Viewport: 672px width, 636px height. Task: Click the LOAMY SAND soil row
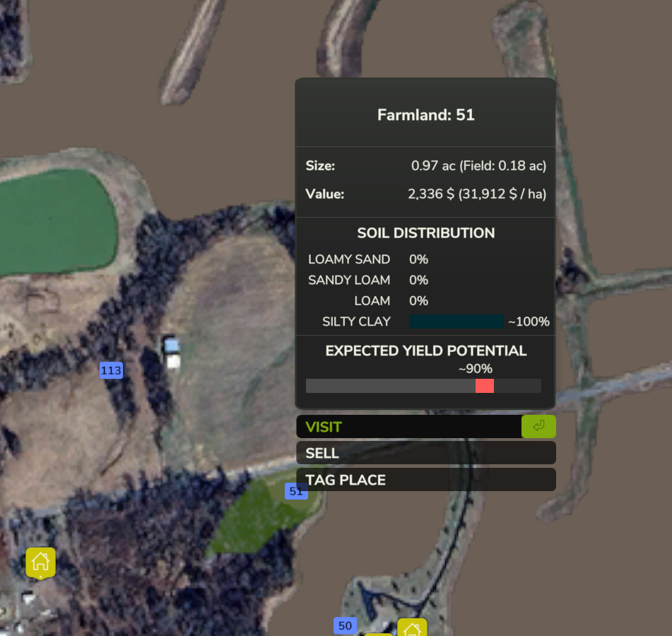coord(367,259)
